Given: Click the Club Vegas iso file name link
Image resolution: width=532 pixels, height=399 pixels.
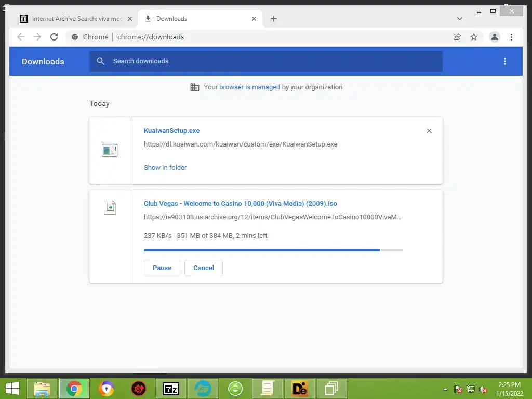Looking at the screenshot, I should pyautogui.click(x=240, y=204).
